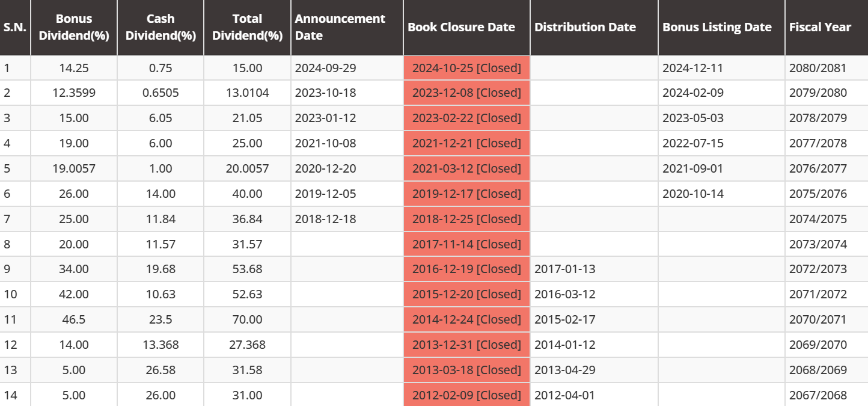The image size is (868, 406).
Task: Click the 13.368 cash dividend cell
Action: [x=160, y=345]
